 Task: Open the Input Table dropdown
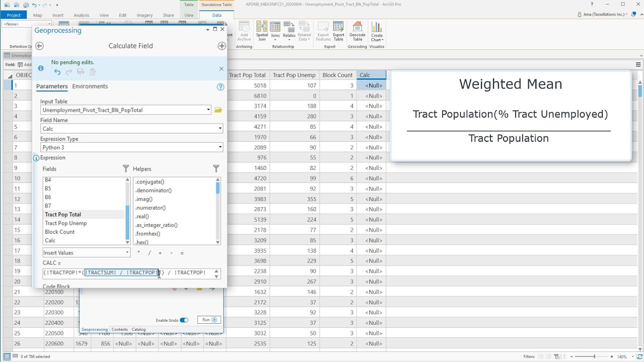208,110
